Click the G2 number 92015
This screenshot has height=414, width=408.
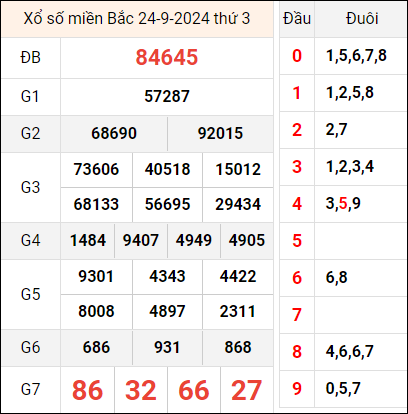pyautogui.click(x=220, y=133)
